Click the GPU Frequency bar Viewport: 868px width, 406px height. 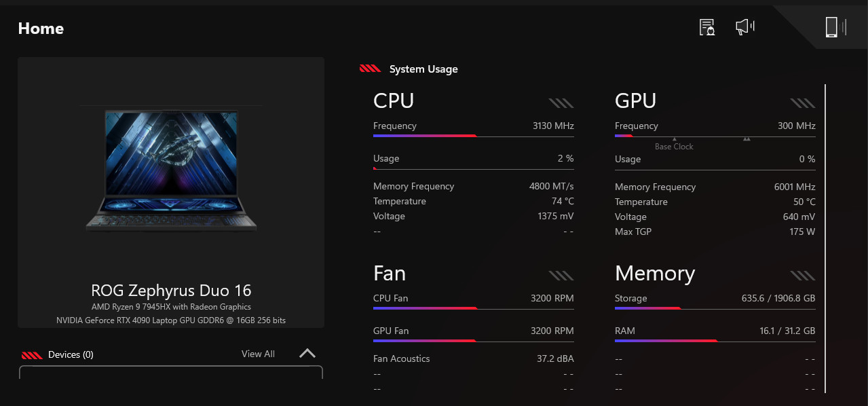[715, 136]
